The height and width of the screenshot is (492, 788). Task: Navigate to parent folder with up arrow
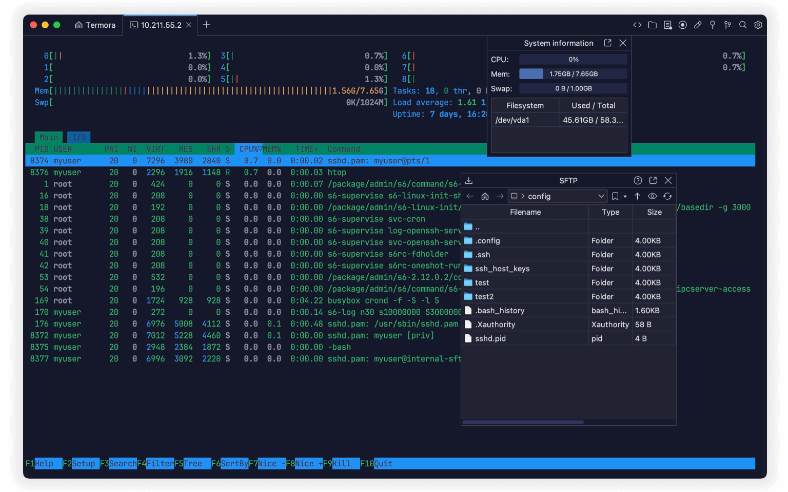(637, 196)
